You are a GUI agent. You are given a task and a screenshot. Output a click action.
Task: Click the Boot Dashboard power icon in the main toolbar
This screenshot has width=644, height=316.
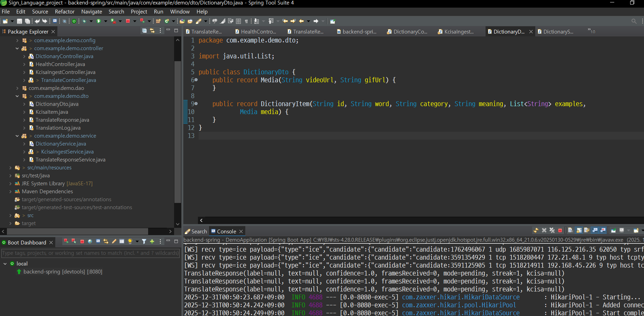[74, 21]
